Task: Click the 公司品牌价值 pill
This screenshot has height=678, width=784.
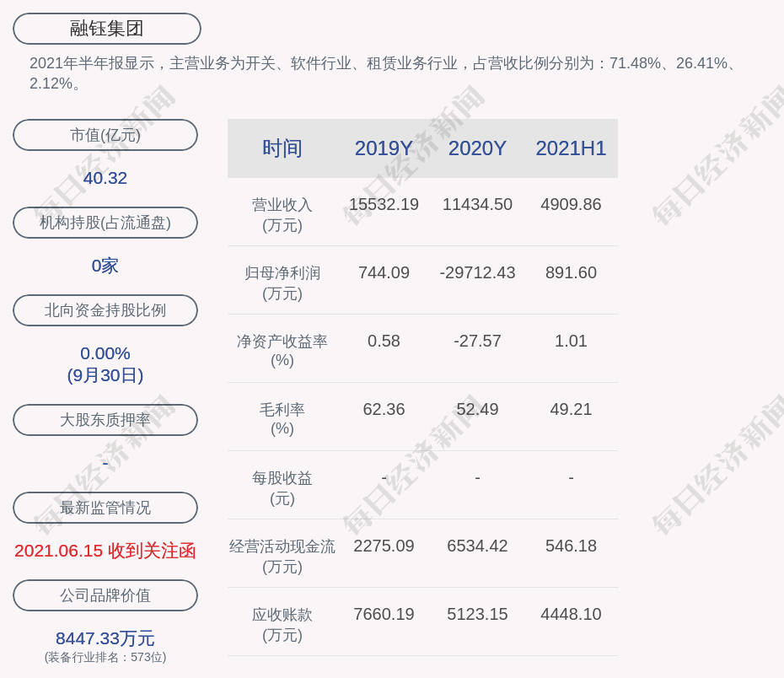Action: tap(105, 595)
